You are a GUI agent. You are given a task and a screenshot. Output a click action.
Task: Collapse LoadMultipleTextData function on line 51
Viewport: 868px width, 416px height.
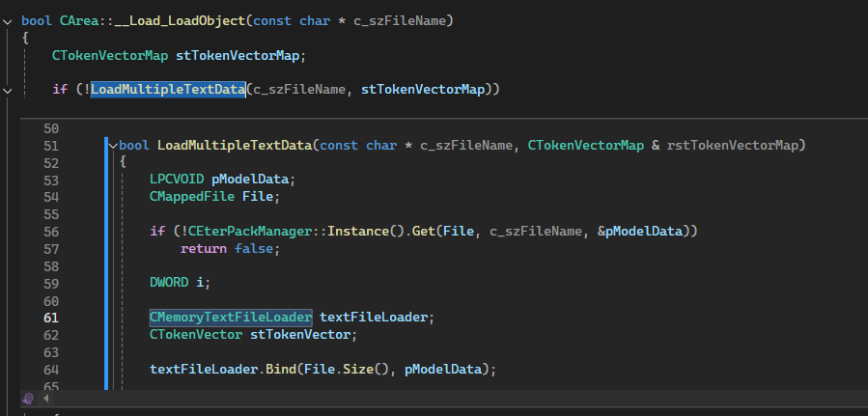coord(114,146)
